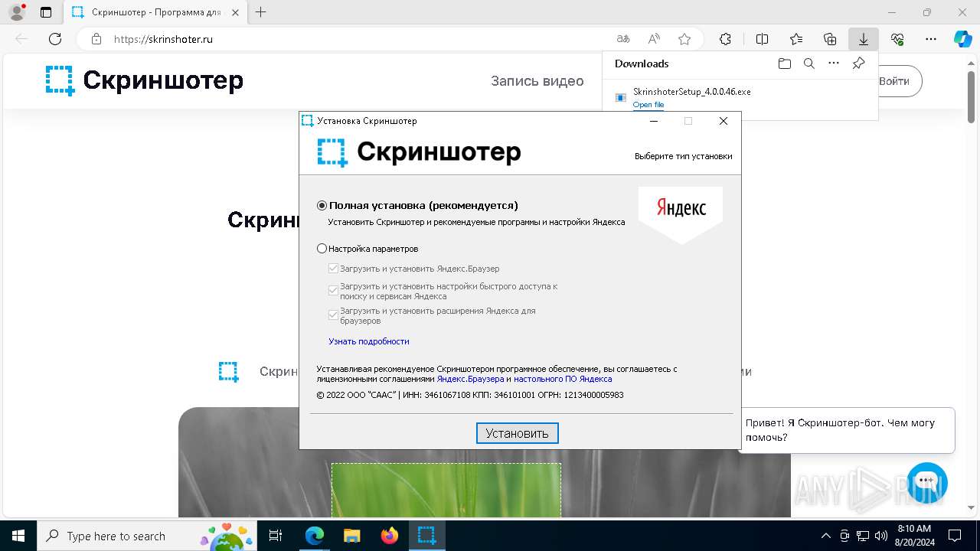Select the Скриншотер installer taskbar icon
This screenshot has width=980, height=551.
(x=426, y=536)
